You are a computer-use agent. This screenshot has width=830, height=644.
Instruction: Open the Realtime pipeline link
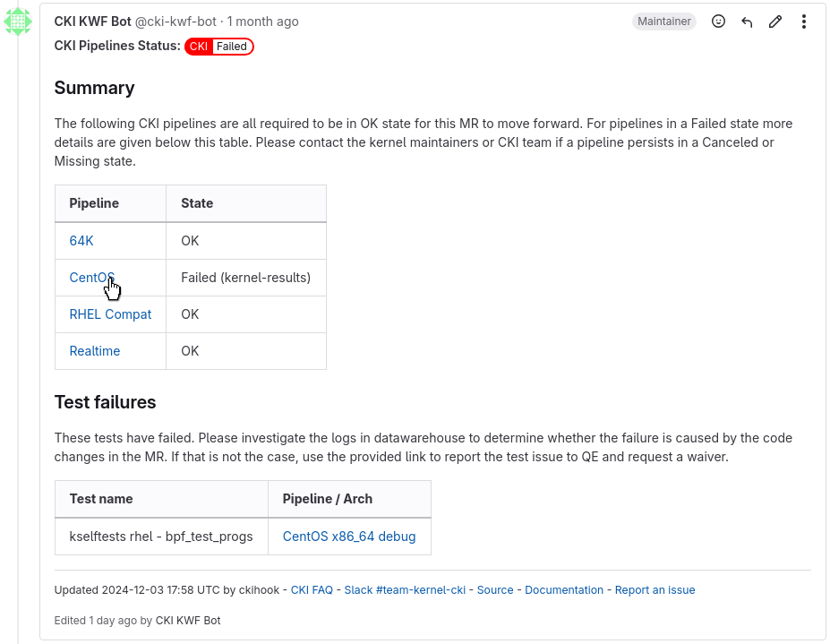[x=94, y=351]
